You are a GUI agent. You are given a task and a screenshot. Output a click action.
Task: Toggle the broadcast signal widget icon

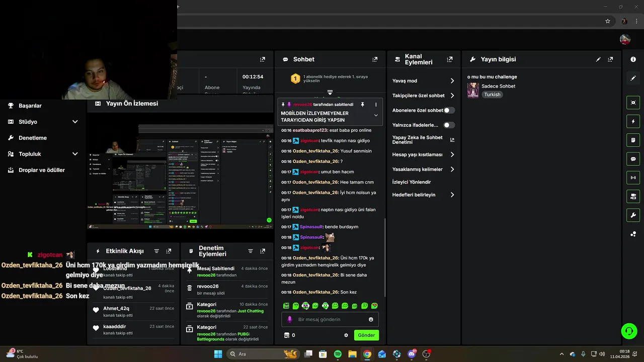633,177
